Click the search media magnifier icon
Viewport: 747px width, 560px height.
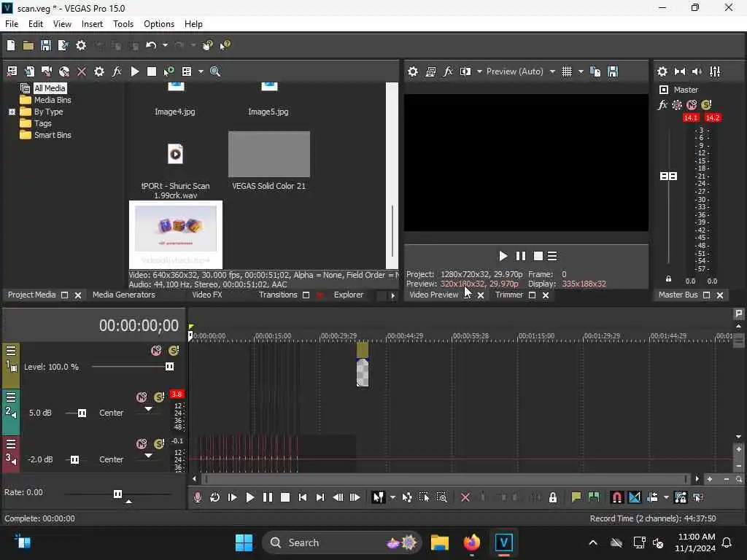click(x=215, y=71)
